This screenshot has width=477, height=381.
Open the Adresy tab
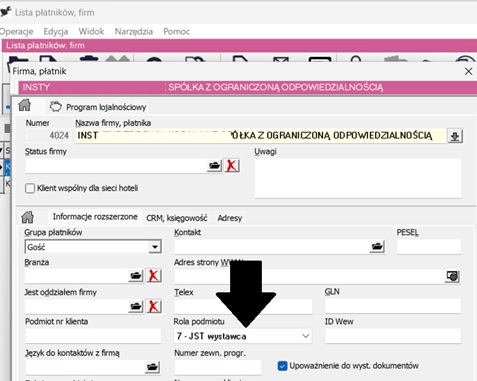tap(230, 218)
